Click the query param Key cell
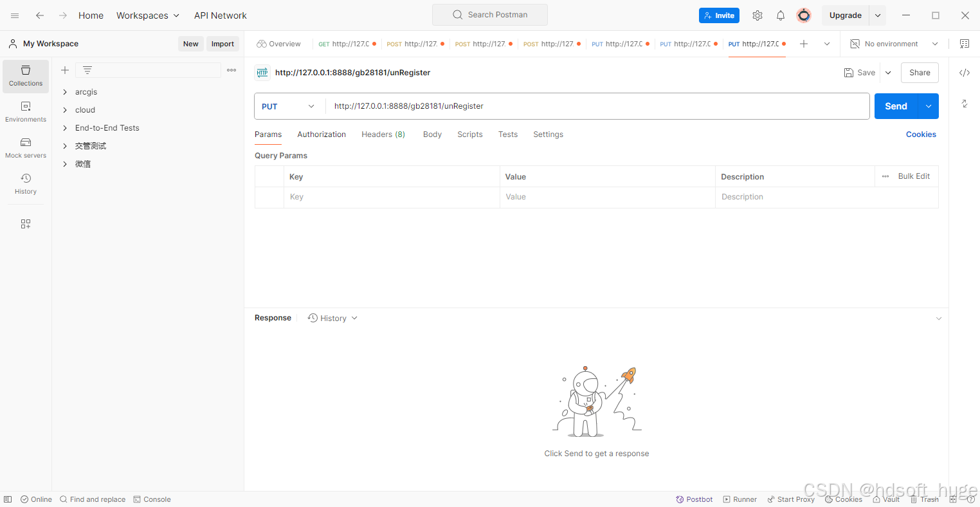The width and height of the screenshot is (980, 507). click(x=392, y=197)
